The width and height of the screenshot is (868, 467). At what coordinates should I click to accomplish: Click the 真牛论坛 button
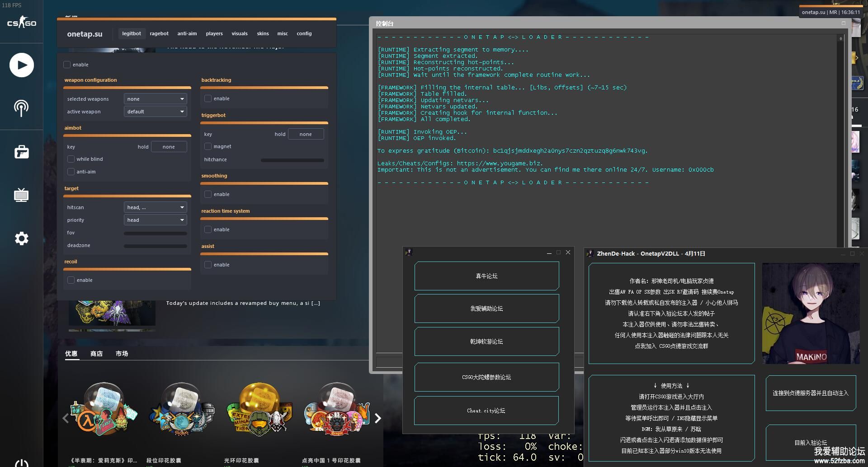point(486,276)
